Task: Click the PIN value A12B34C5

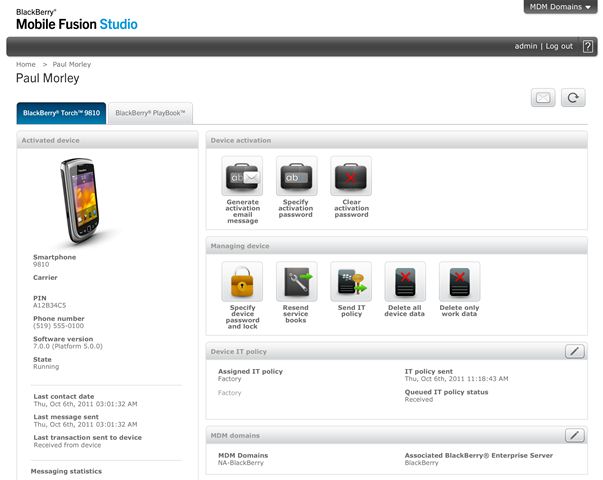Action: coord(50,305)
